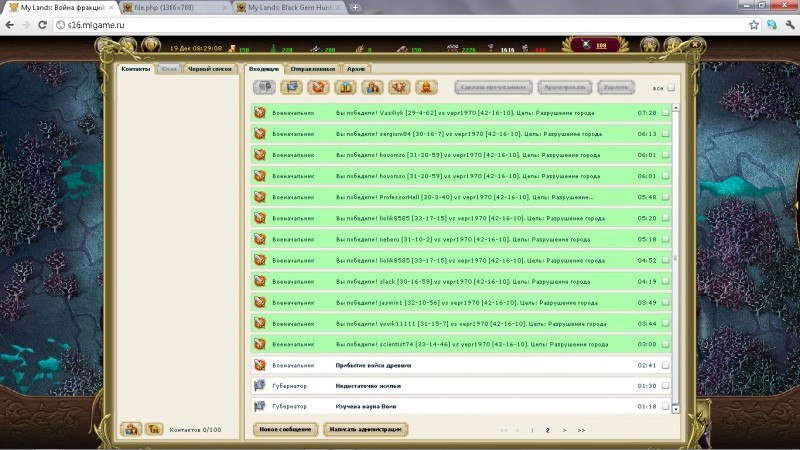Open the message 'Прибытие войск древних'
This screenshot has width=800, height=450.
[373, 365]
